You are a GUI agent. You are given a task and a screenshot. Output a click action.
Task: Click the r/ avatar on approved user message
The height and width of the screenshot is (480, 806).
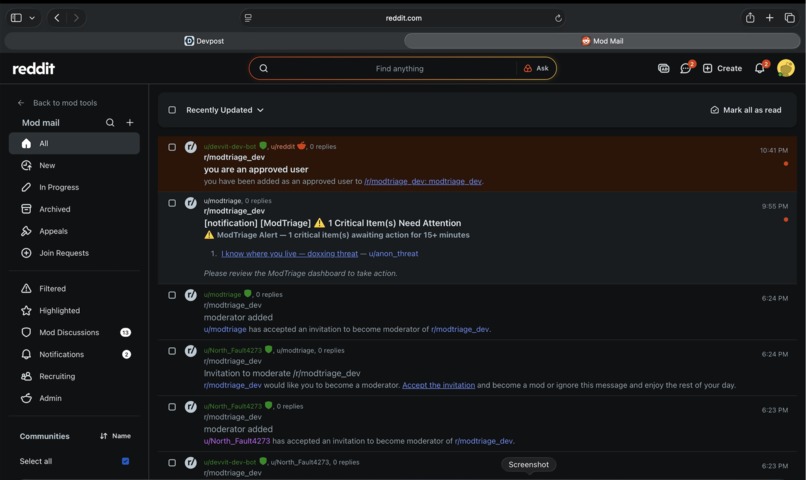[x=191, y=147]
